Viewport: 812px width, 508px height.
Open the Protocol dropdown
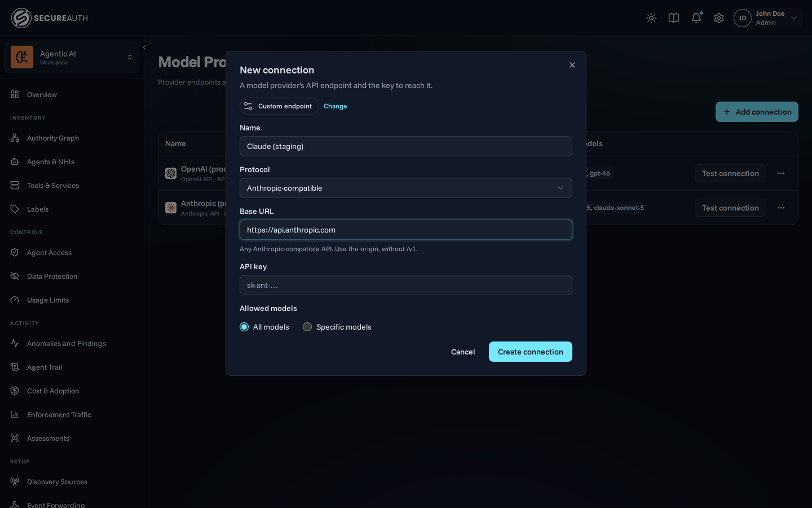(x=406, y=188)
